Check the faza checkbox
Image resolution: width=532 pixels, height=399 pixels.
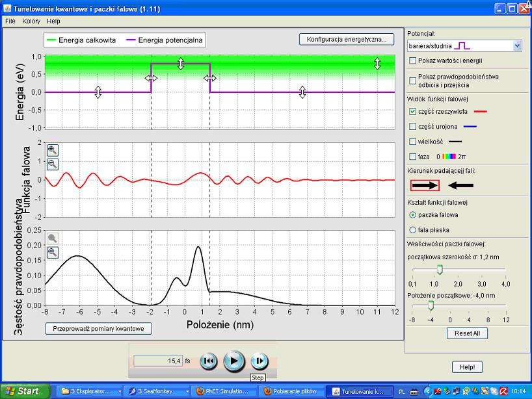[412, 157]
